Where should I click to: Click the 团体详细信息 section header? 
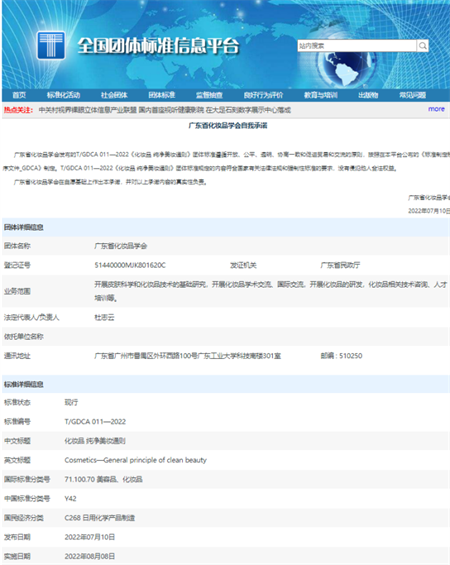tap(24, 227)
